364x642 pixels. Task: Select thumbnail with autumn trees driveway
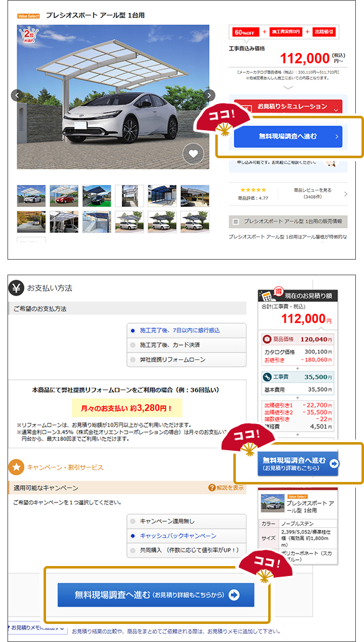coord(32,222)
